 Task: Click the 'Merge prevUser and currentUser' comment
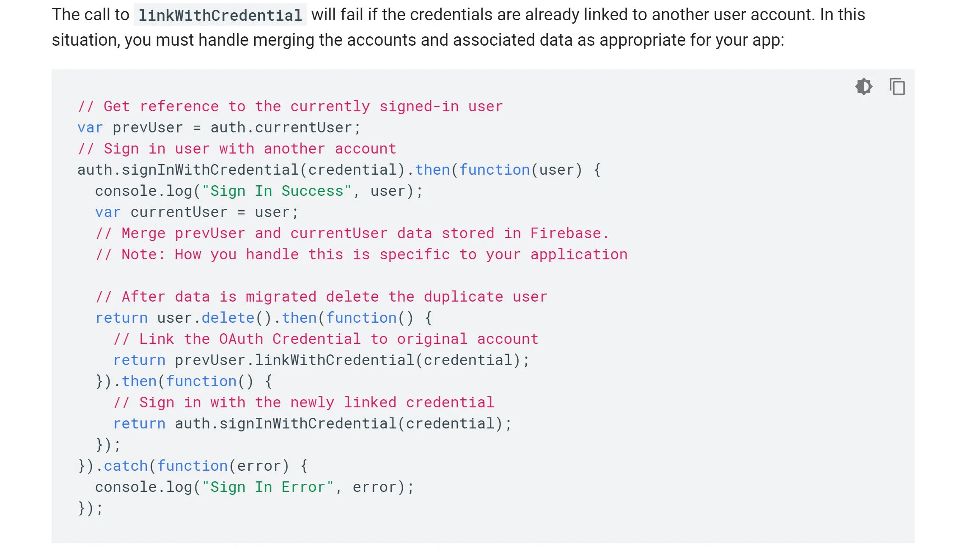352,233
